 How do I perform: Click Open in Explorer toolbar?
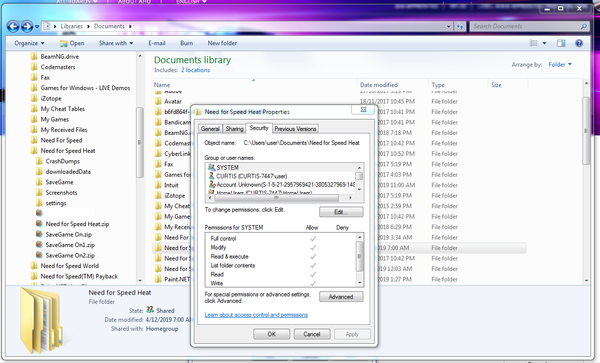point(72,43)
